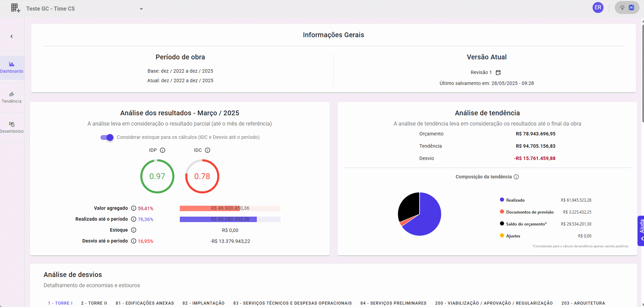
Task: Switch to the 82 - IMPLANTAÇÃO tab
Action: [203, 303]
